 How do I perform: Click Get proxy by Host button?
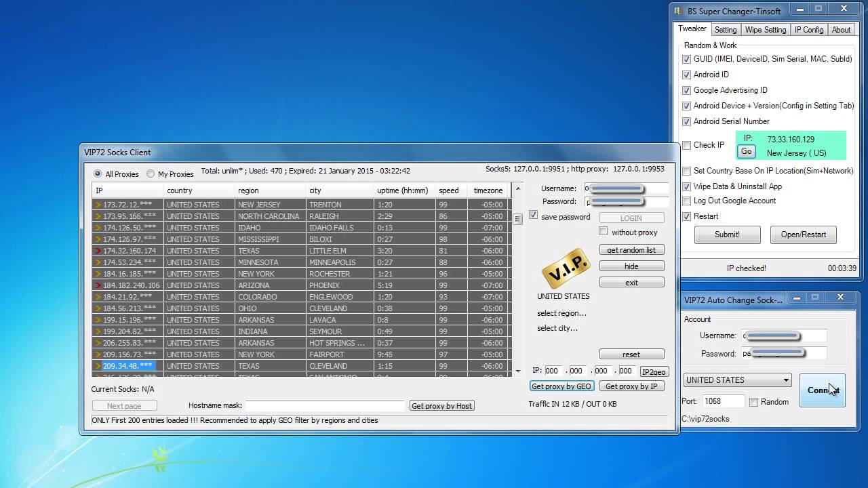pos(441,406)
